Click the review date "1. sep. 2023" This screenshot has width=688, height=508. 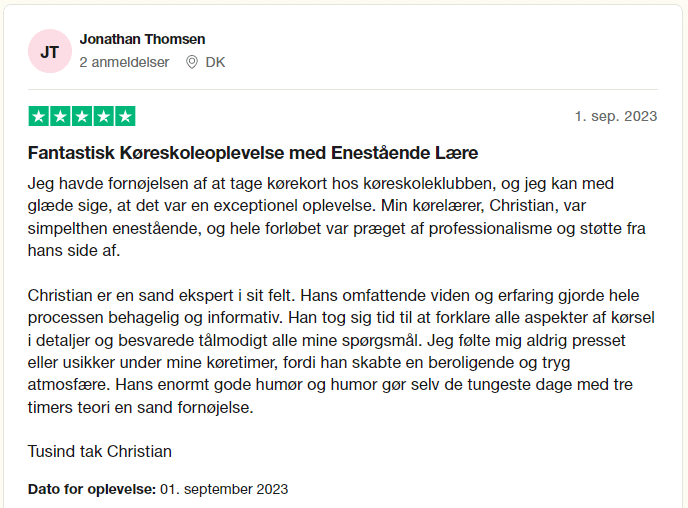tap(616, 116)
